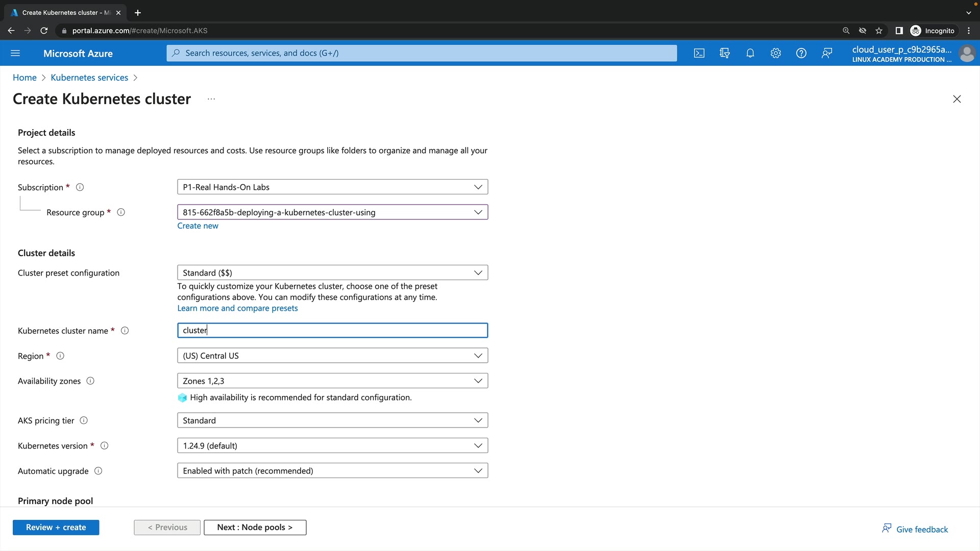Open Azure Cloud Shell icon
This screenshot has width=980, height=551.
(699, 53)
